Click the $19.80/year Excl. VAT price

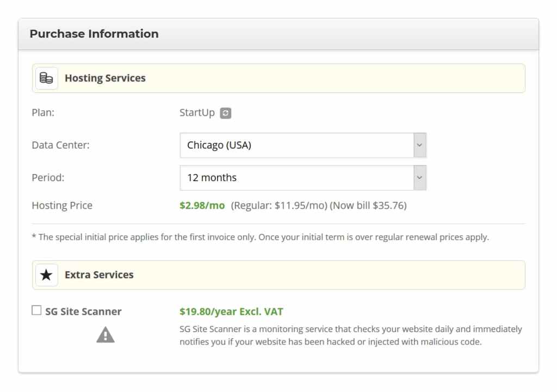point(231,312)
